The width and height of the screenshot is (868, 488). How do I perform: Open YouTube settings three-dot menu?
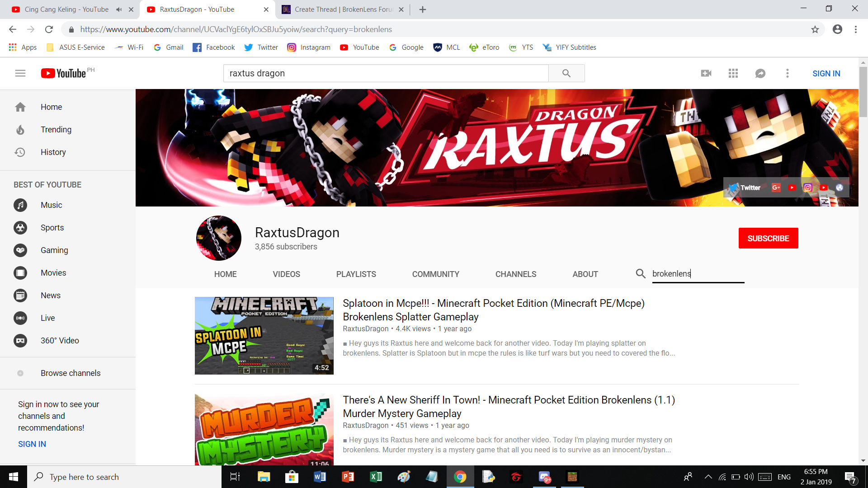coord(788,73)
